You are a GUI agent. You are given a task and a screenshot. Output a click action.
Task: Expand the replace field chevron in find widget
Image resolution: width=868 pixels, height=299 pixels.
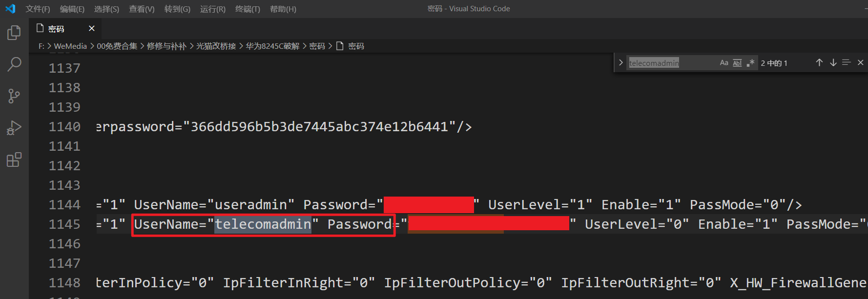pos(620,63)
